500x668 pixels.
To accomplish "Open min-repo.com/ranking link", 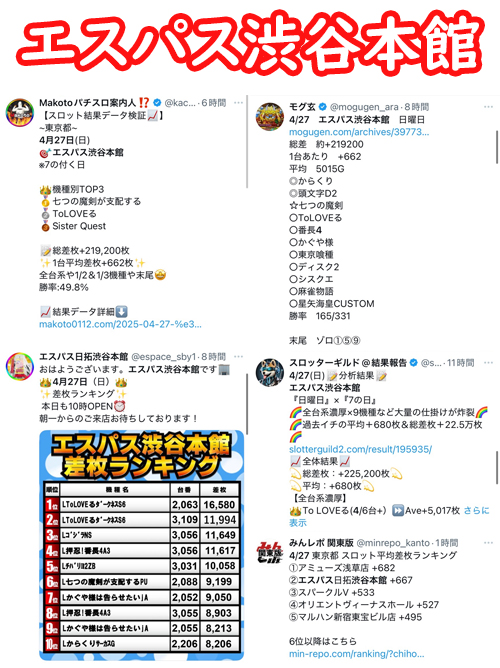I will [356, 654].
